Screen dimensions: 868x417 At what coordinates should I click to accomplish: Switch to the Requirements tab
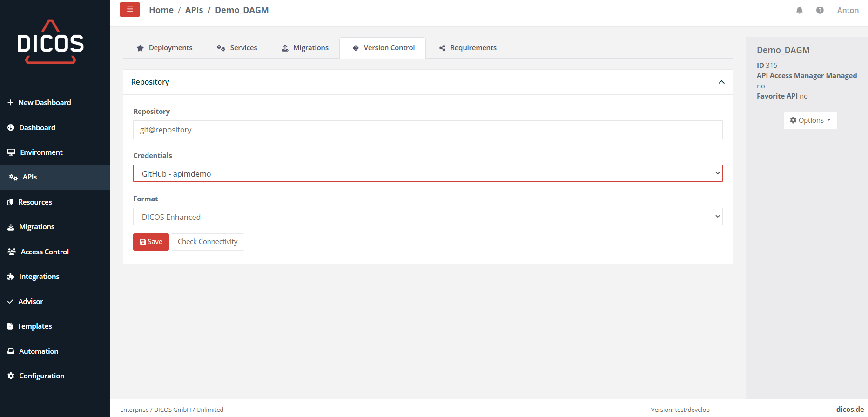point(468,48)
